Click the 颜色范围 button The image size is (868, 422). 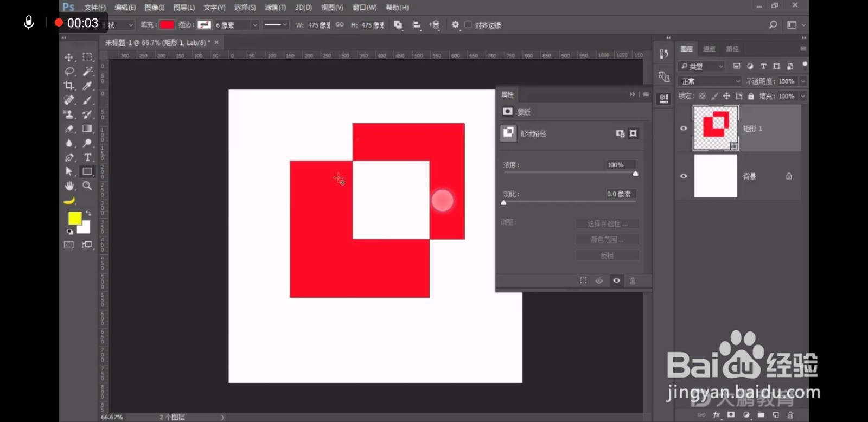(x=607, y=239)
